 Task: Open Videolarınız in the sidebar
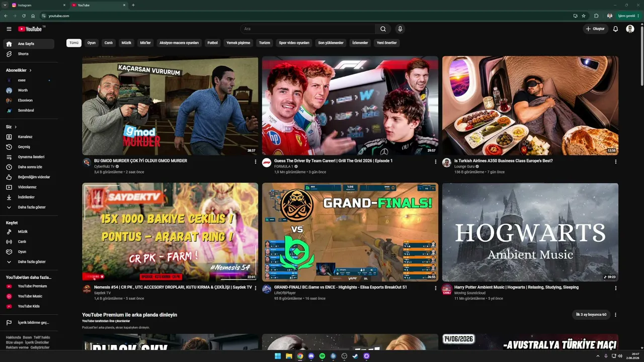point(29,187)
